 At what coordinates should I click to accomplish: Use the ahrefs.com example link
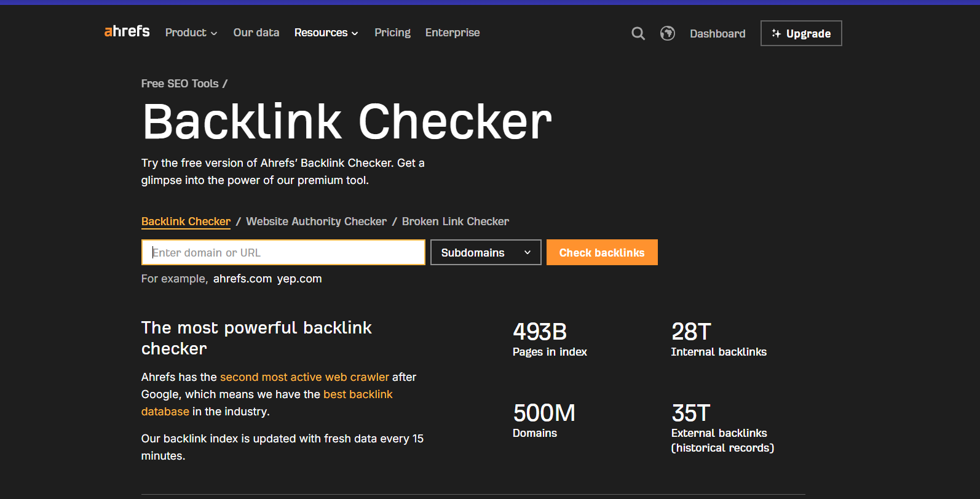pos(242,279)
